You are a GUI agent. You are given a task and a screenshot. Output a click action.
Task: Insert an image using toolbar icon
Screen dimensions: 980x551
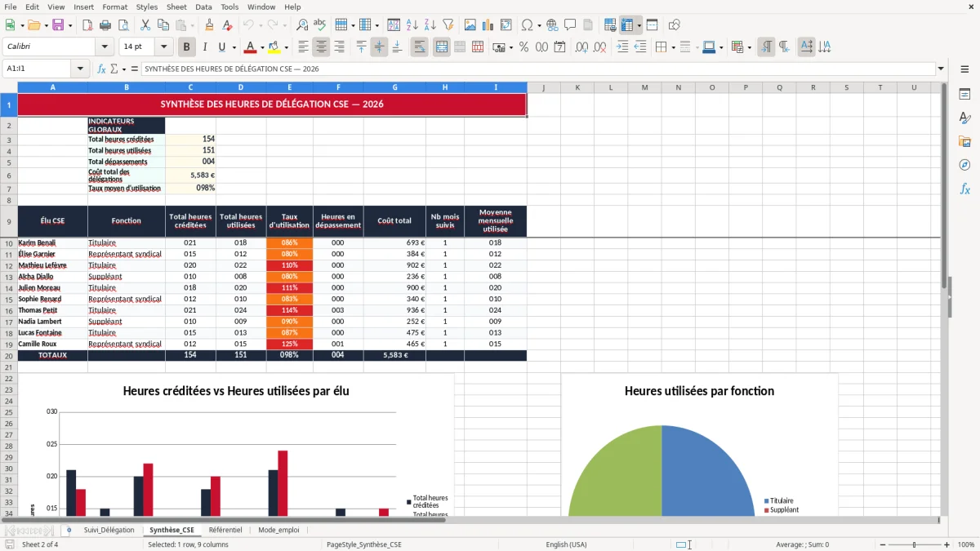470,25
